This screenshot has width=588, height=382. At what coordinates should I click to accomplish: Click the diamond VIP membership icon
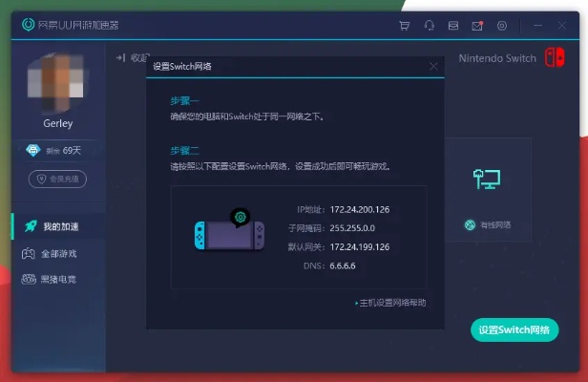click(32, 150)
